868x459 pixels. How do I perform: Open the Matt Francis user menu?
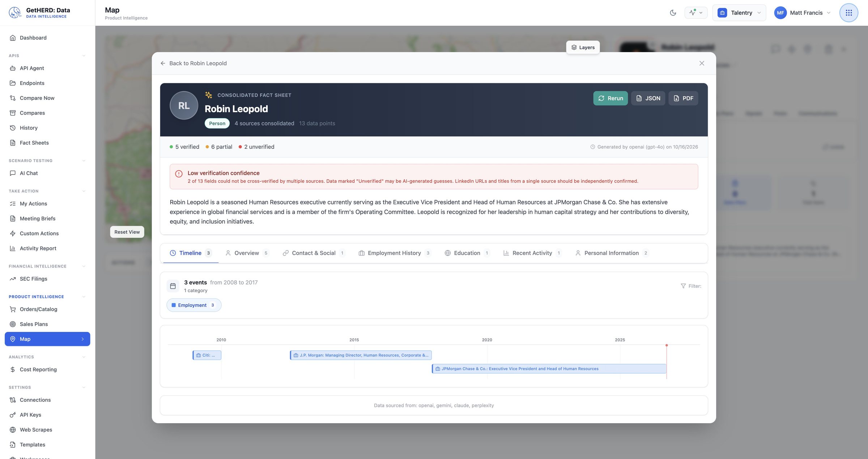pyautogui.click(x=803, y=13)
